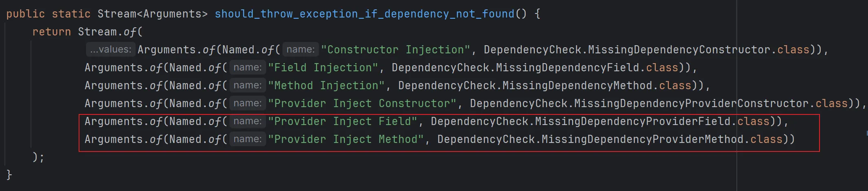Click the "public" keyword
The height and width of the screenshot is (191, 868).
(x=25, y=14)
